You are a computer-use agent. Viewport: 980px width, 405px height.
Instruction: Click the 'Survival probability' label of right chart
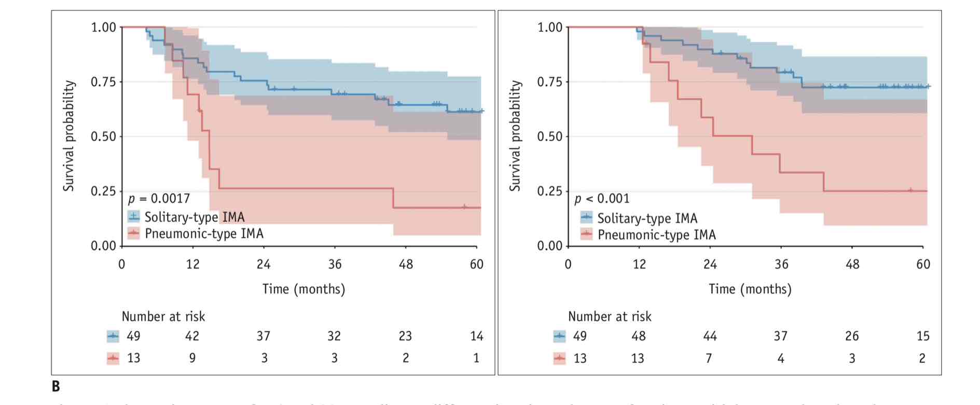[x=515, y=136]
